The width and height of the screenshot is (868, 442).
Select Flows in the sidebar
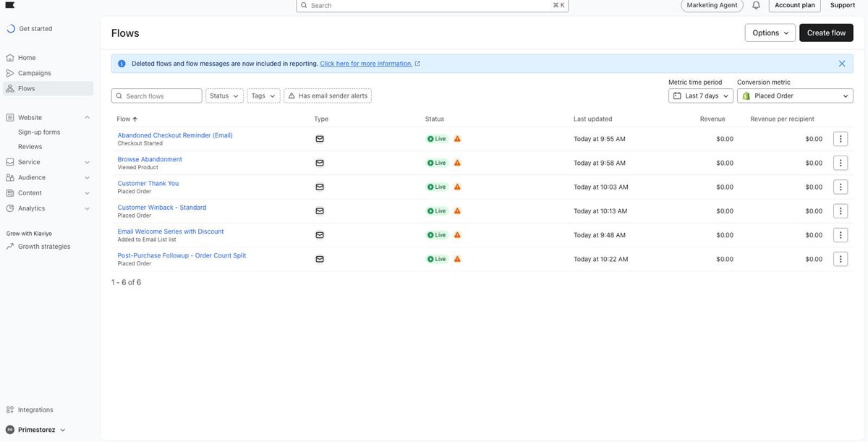(48, 88)
